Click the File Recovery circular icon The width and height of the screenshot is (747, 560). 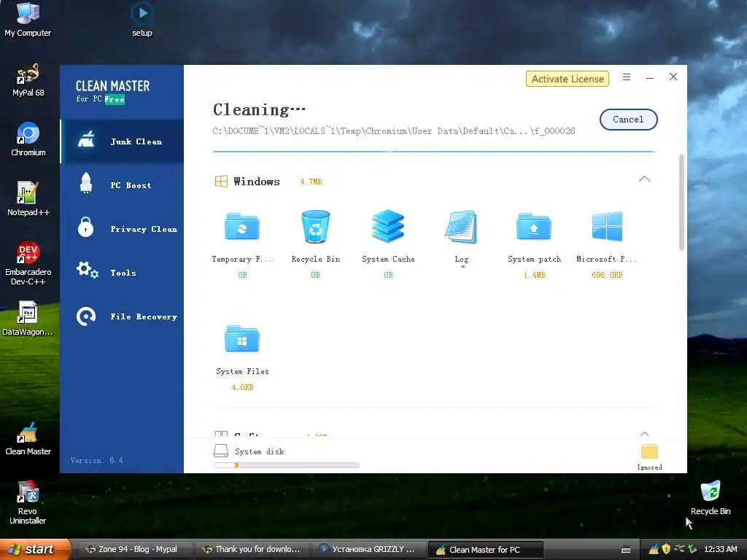tap(86, 316)
